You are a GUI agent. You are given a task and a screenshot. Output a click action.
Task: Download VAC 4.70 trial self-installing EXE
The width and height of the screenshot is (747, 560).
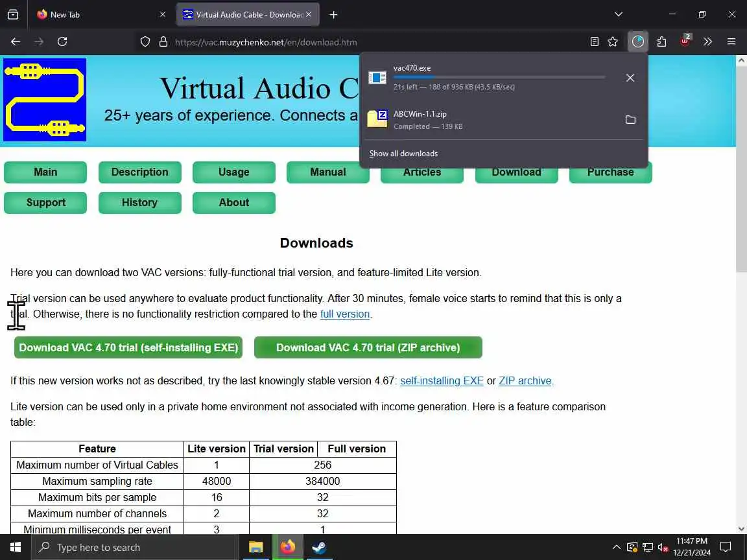point(128,347)
